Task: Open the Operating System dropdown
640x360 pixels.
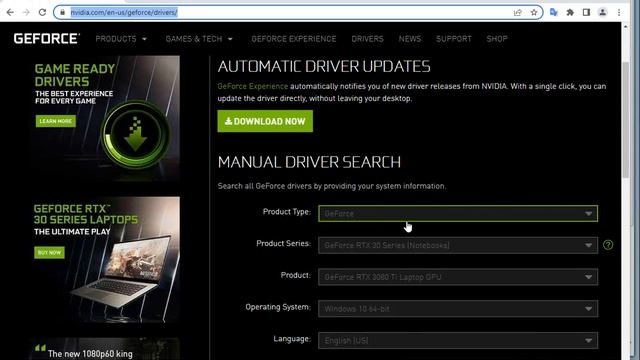Action: pos(458,309)
